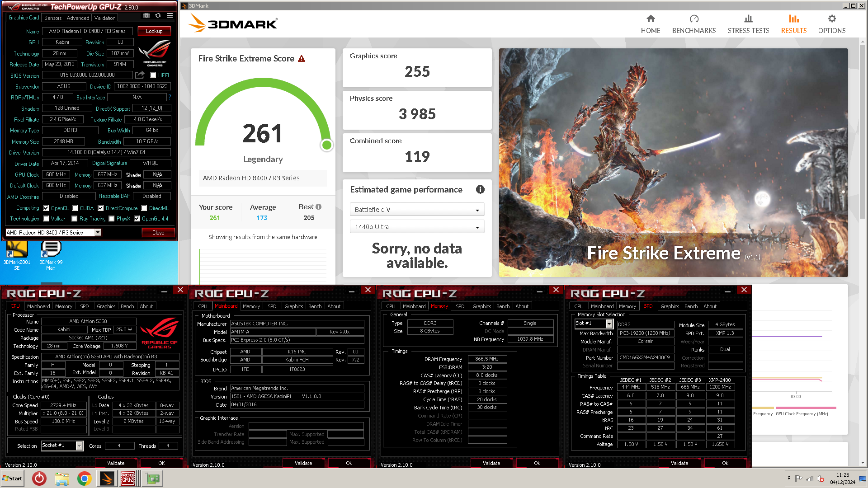The height and width of the screenshot is (488, 868).
Task: Toggle the UEFI checkbox in GPU-Z
Action: point(153,75)
